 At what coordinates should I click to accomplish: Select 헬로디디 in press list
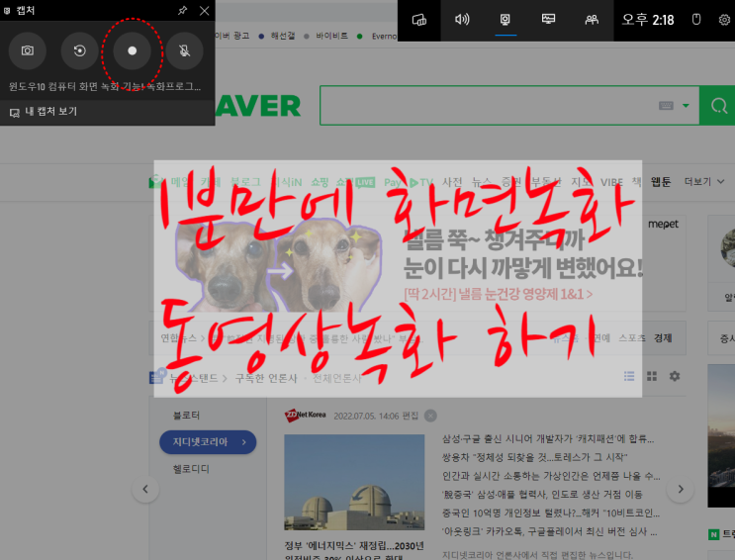coord(191,469)
